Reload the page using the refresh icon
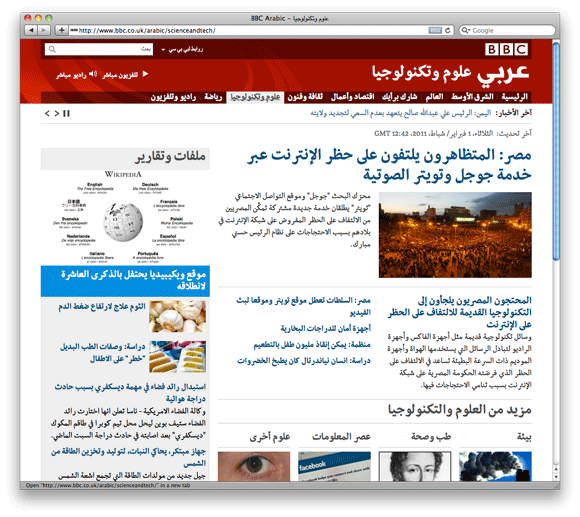This screenshot has width=580, height=517. point(448,30)
